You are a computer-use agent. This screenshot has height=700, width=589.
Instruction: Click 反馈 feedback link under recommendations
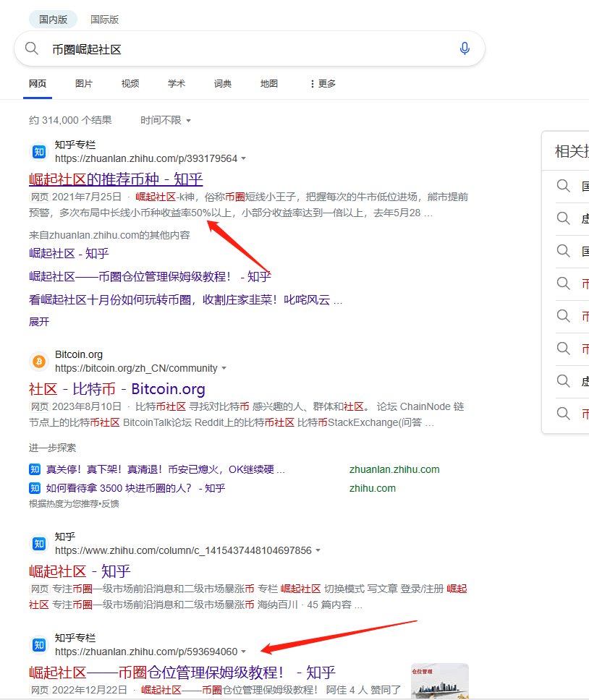110,503
